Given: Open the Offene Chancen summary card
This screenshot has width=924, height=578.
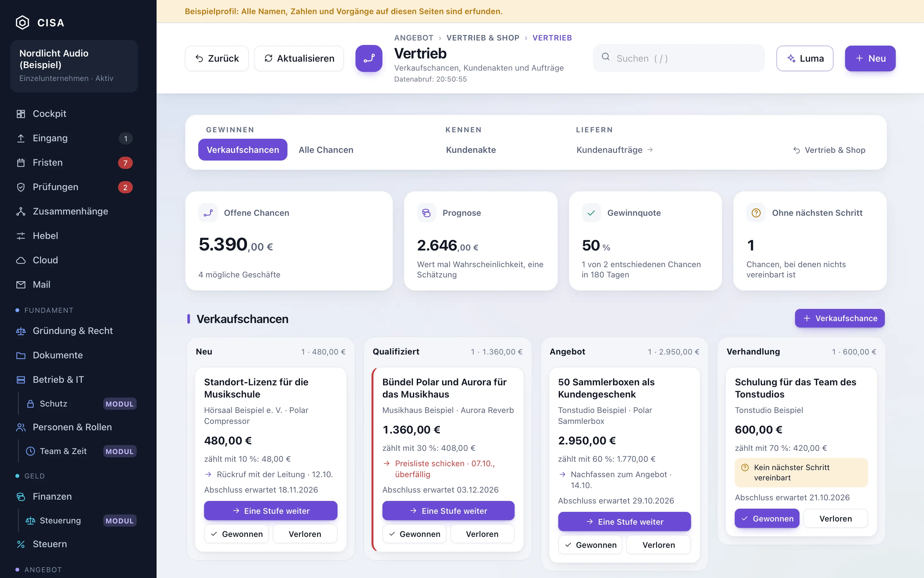Looking at the screenshot, I should pyautogui.click(x=289, y=241).
